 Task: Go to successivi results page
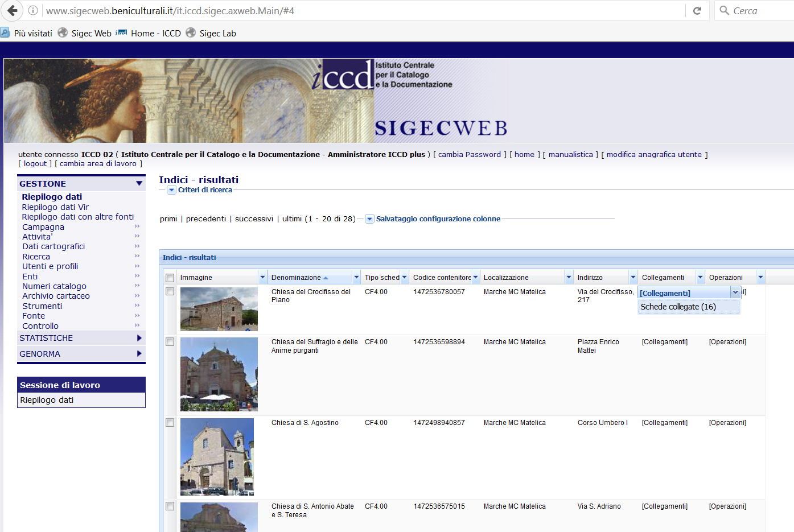(x=254, y=219)
